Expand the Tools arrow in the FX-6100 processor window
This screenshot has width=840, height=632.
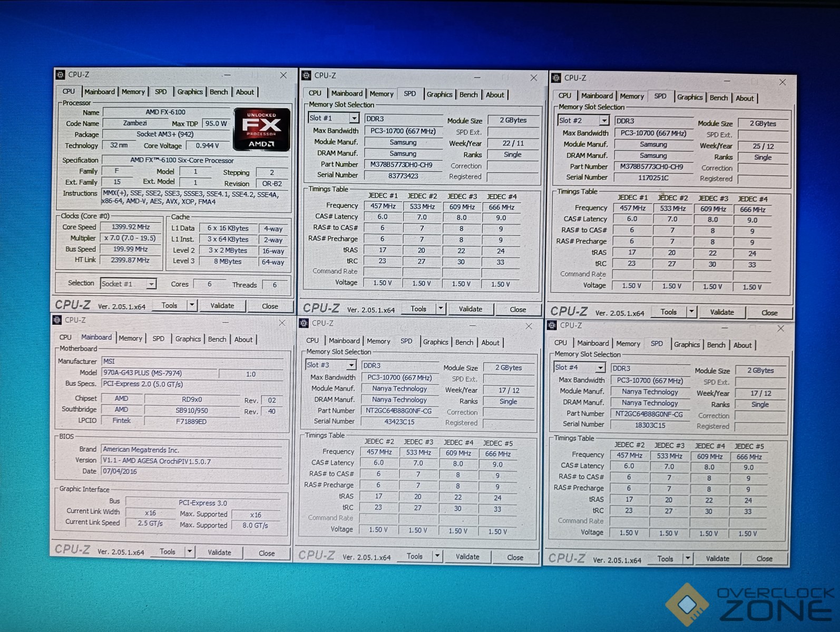click(x=192, y=305)
